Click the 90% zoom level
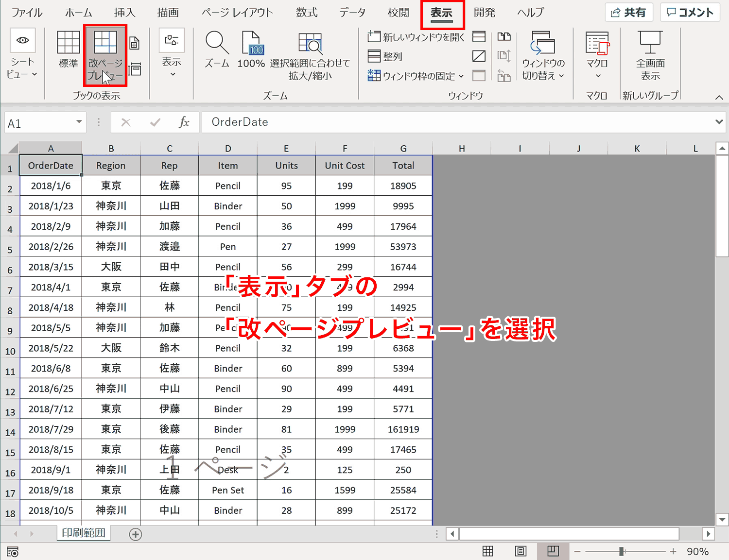Screen dimensions: 729x560 pos(697,551)
